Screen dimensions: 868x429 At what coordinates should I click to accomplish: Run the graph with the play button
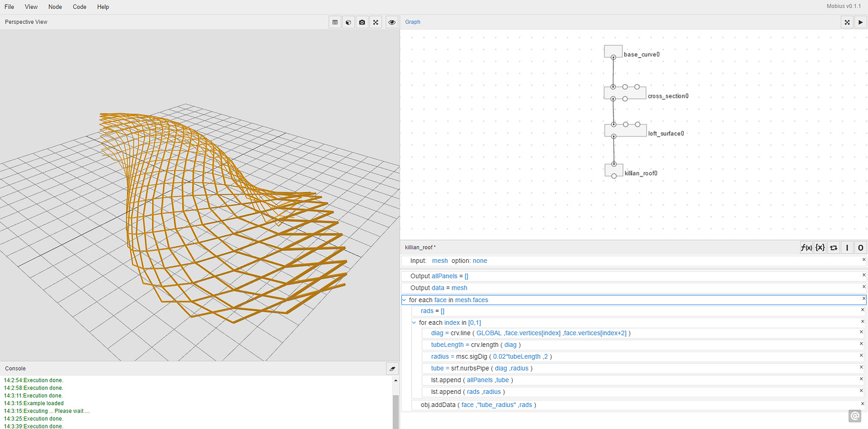pyautogui.click(x=860, y=22)
